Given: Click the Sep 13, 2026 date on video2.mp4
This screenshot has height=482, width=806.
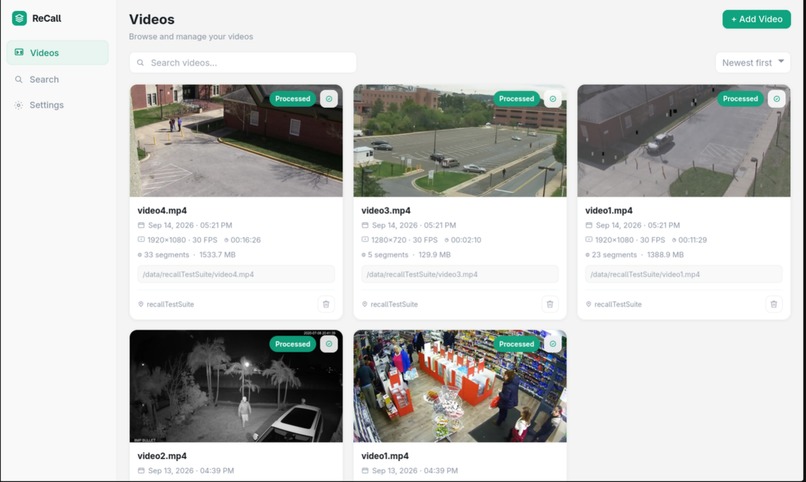Looking at the screenshot, I should (191, 471).
